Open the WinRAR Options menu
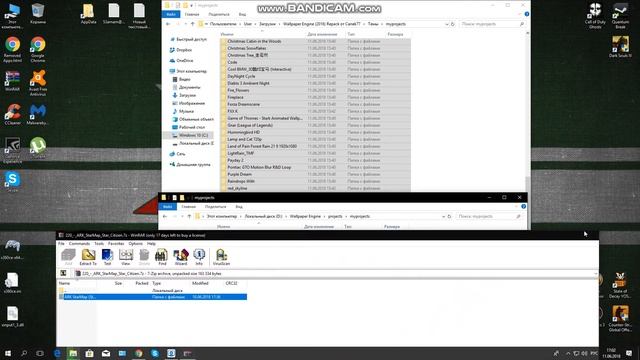The image size is (640, 360). (x=136, y=244)
